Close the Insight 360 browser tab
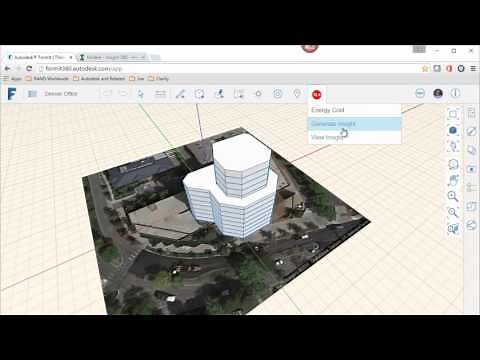 tap(143, 57)
